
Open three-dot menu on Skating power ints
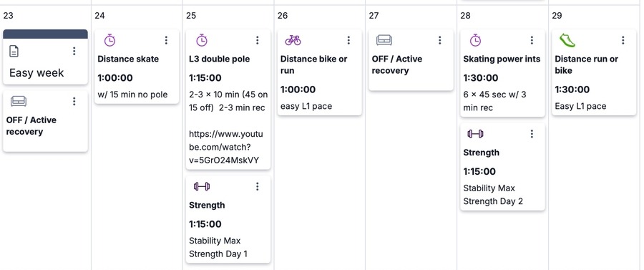coord(532,40)
